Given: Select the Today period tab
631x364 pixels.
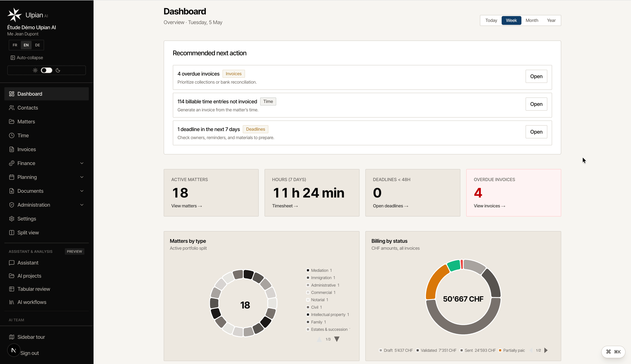Looking at the screenshot, I should point(491,20).
